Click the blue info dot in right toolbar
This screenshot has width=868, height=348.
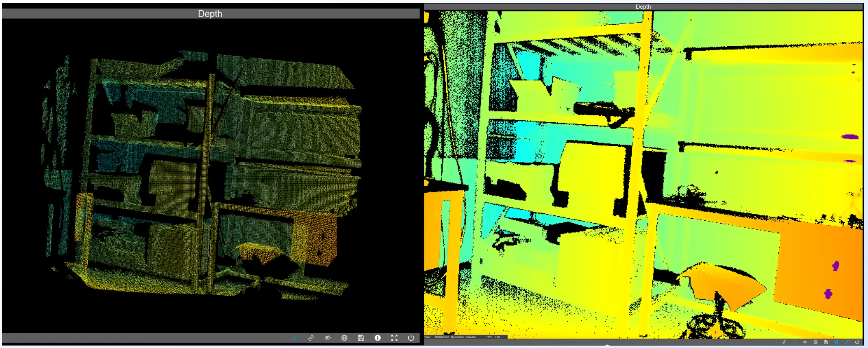(x=836, y=342)
